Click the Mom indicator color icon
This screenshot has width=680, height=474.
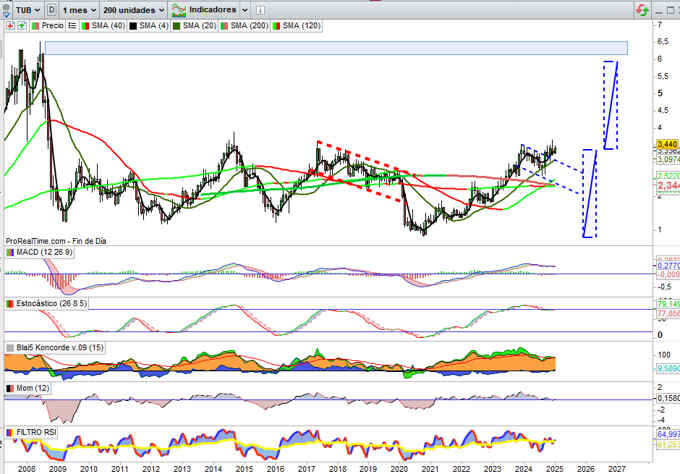[10, 388]
